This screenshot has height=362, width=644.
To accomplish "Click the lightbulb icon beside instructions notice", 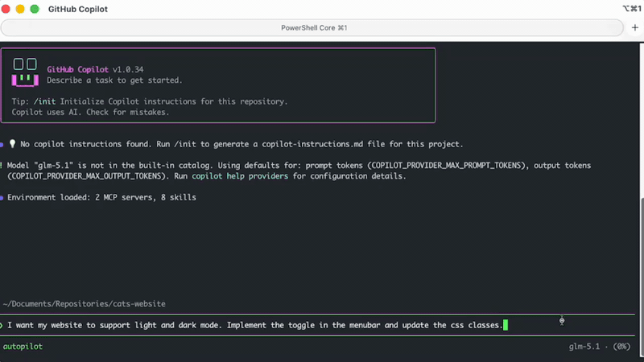I will point(12,145).
